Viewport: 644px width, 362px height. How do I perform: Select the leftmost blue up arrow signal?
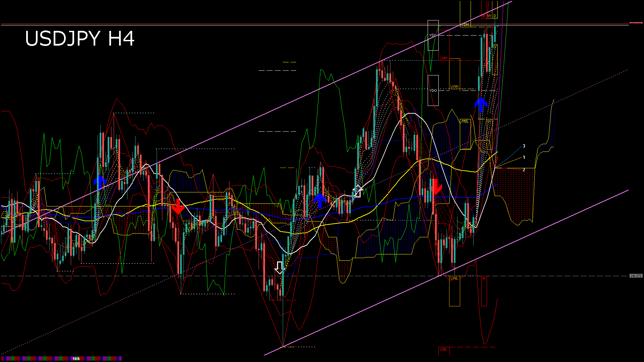point(100,181)
